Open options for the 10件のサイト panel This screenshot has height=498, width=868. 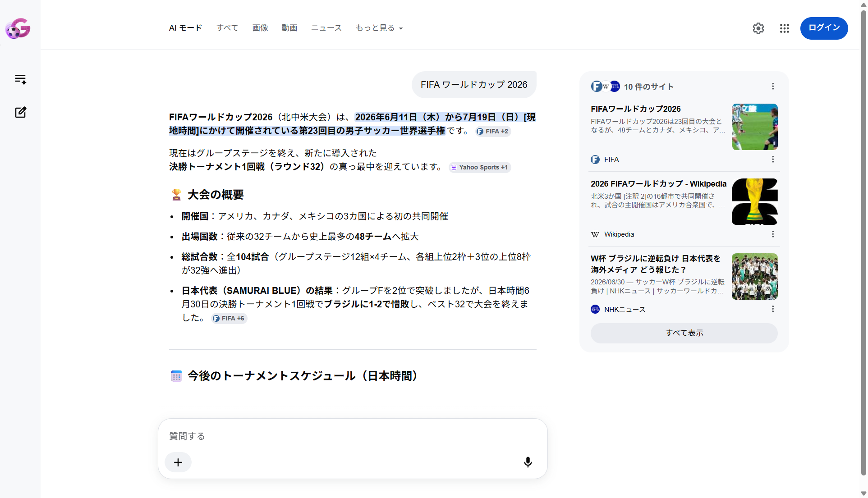click(x=773, y=86)
